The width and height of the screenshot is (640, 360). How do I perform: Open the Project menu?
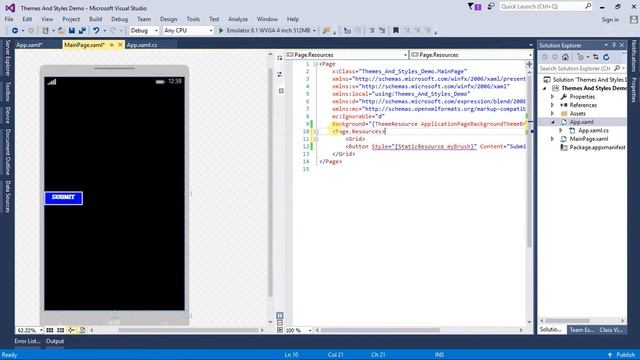71,19
